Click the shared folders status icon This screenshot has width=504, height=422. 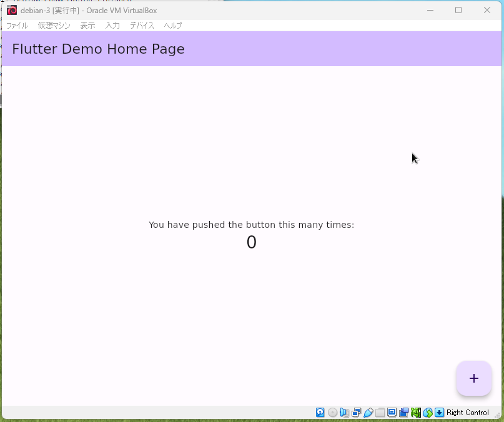click(x=380, y=413)
